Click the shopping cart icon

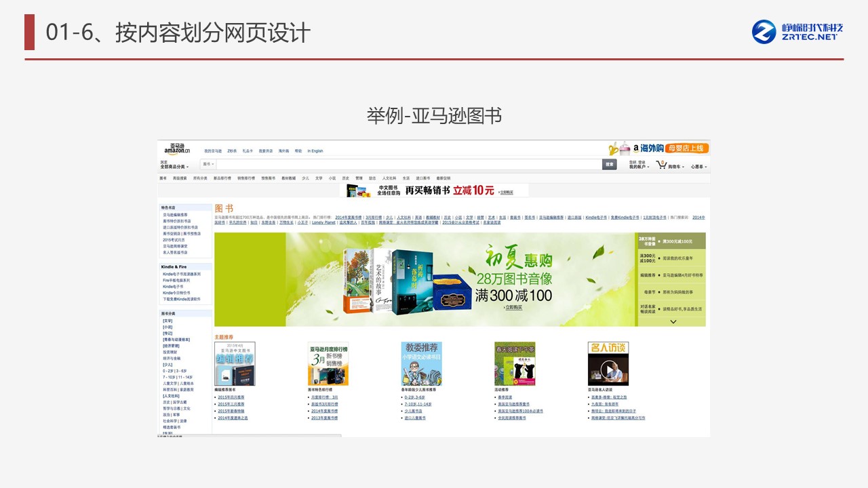(x=661, y=165)
